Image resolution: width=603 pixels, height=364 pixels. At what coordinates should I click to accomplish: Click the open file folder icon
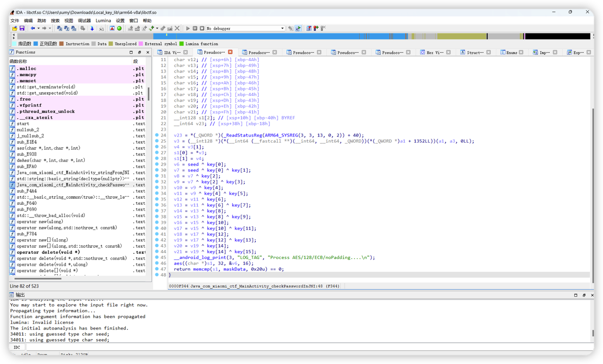pos(15,28)
